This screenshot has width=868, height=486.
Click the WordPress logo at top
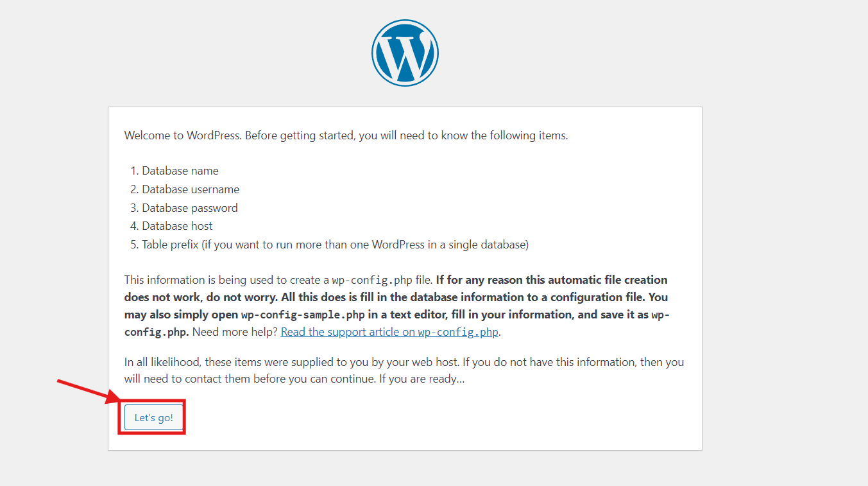pos(405,53)
